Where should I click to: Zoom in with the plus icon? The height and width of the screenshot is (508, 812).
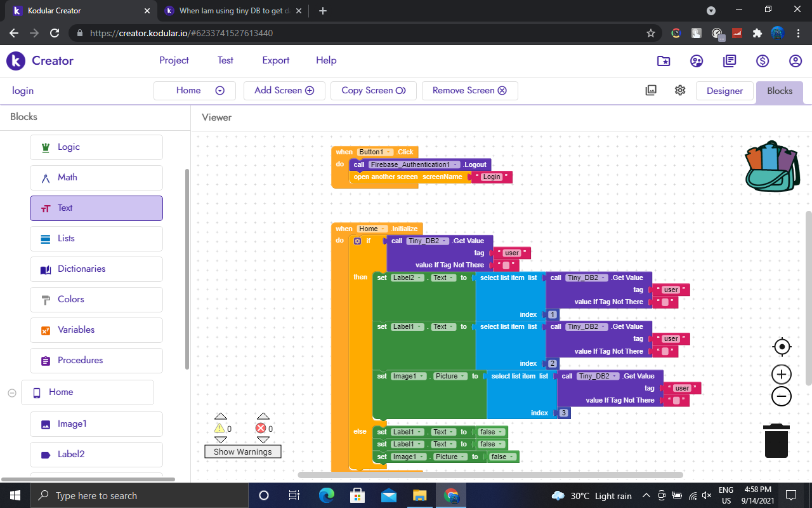pos(782,375)
